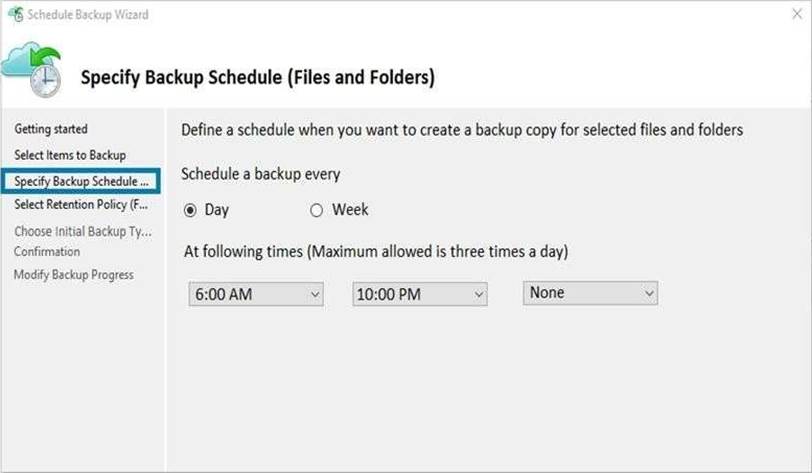Select the Day radio button
The width and height of the screenshot is (812, 473).
[x=191, y=210]
